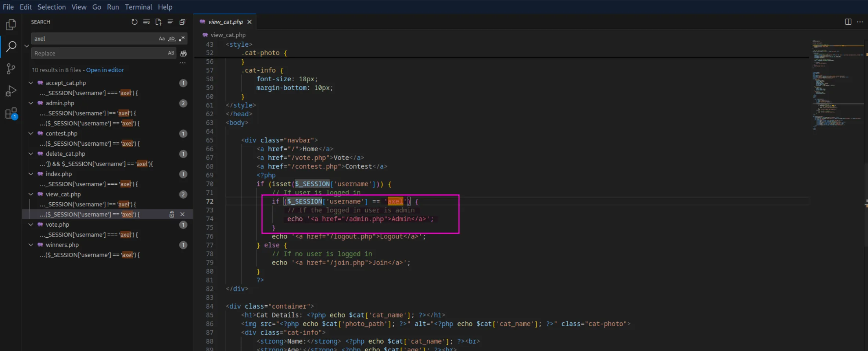This screenshot has height=351, width=868.
Task: Click the PHP icon in breadcrumb
Action: (x=205, y=35)
